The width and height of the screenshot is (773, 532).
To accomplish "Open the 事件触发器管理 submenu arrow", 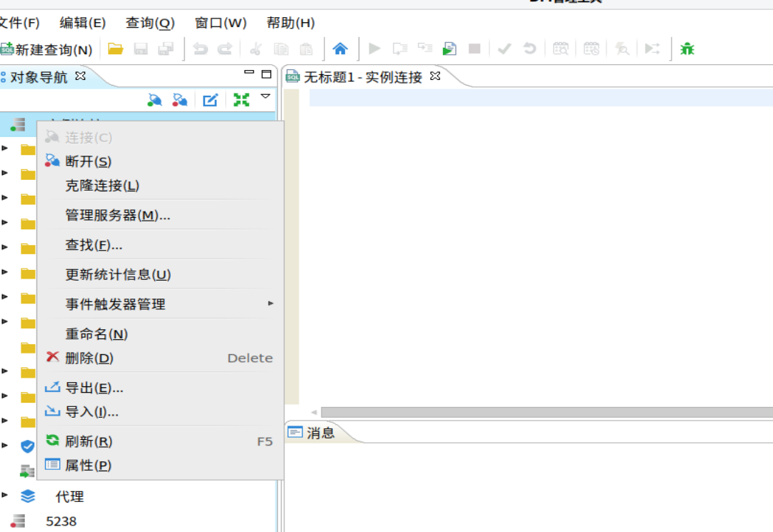I will pos(271,303).
